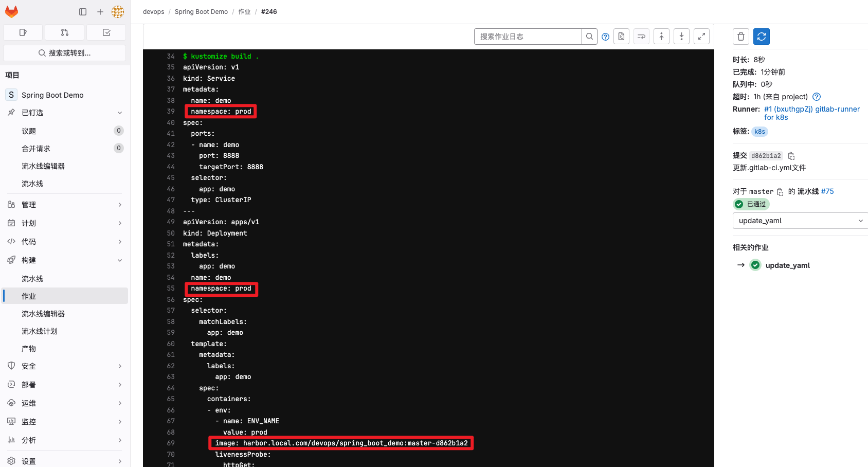Copy the master branch name
This screenshot has height=467, width=868.
click(780, 191)
